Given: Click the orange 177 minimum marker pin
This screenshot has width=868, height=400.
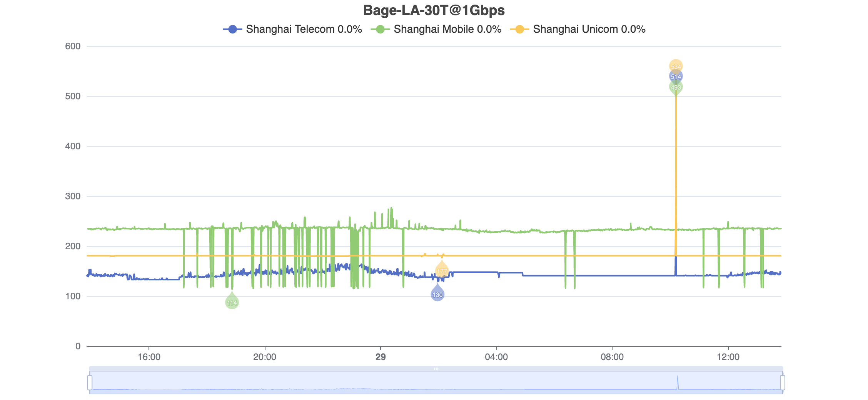Looking at the screenshot, I should pyautogui.click(x=442, y=271).
